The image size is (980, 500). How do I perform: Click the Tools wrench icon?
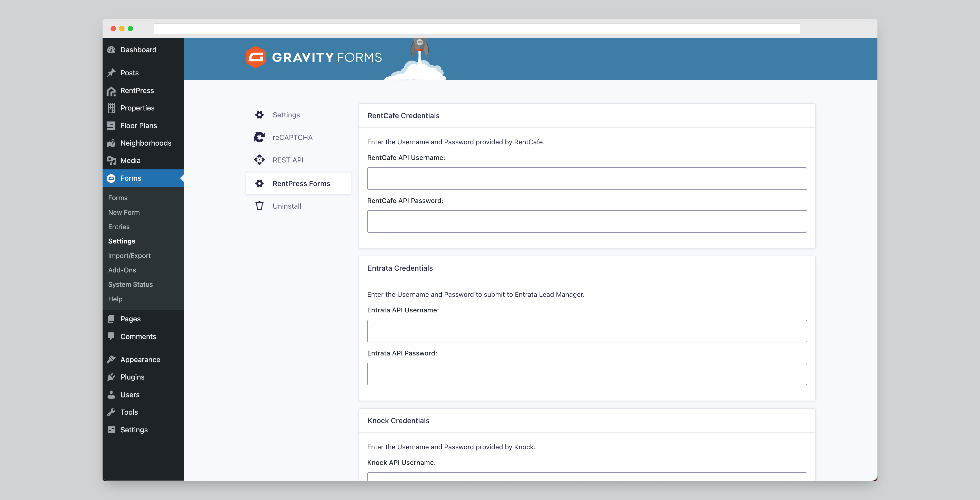point(111,412)
